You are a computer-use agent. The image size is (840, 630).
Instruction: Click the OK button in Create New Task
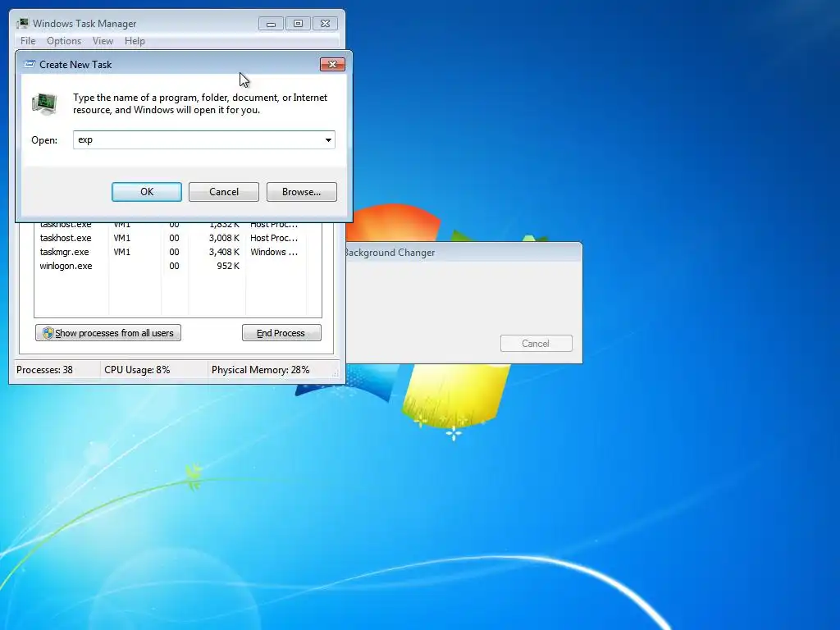[x=147, y=192]
